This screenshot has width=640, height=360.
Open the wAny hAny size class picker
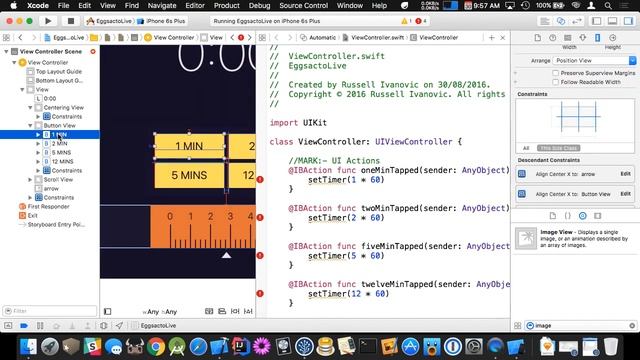tap(160, 311)
